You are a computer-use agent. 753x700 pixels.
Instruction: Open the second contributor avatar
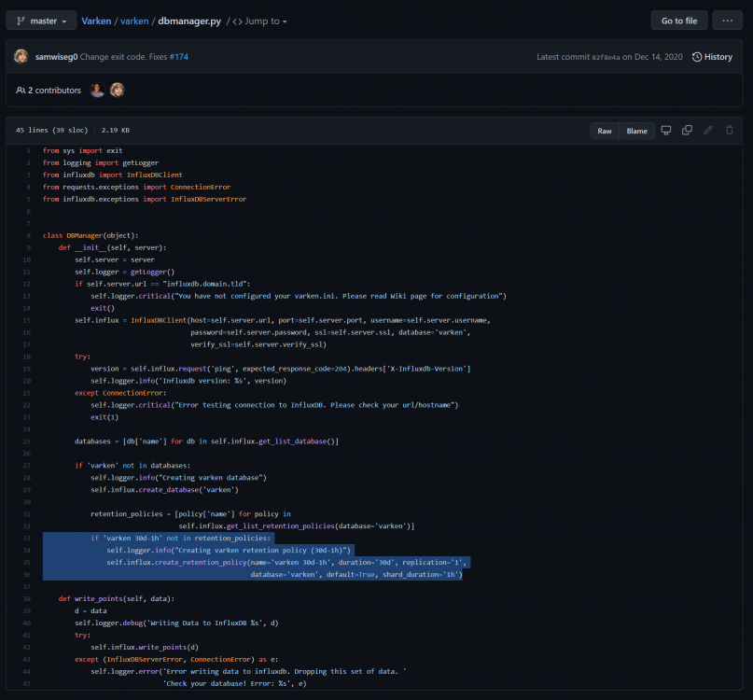pos(118,90)
